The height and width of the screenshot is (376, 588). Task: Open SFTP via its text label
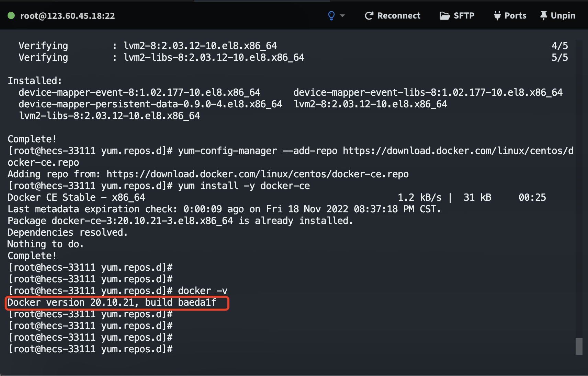click(x=464, y=16)
